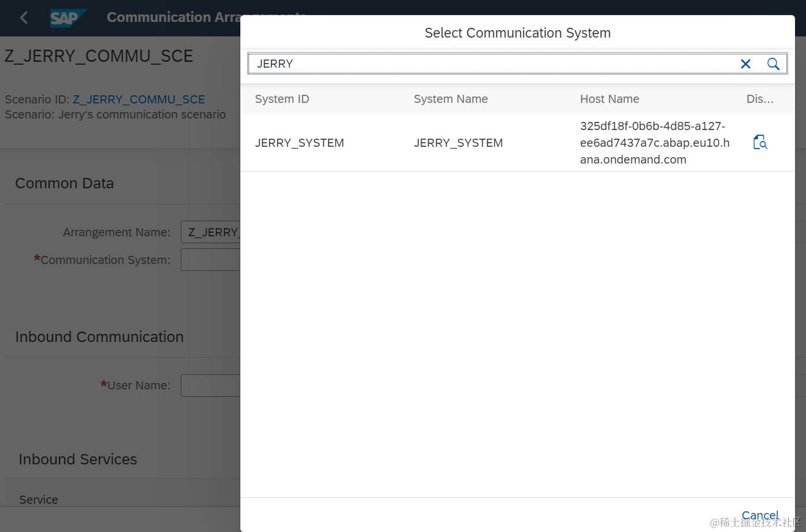Select JERRY_SYSTEM in System Name column
This screenshot has height=532, width=806.
click(x=458, y=143)
